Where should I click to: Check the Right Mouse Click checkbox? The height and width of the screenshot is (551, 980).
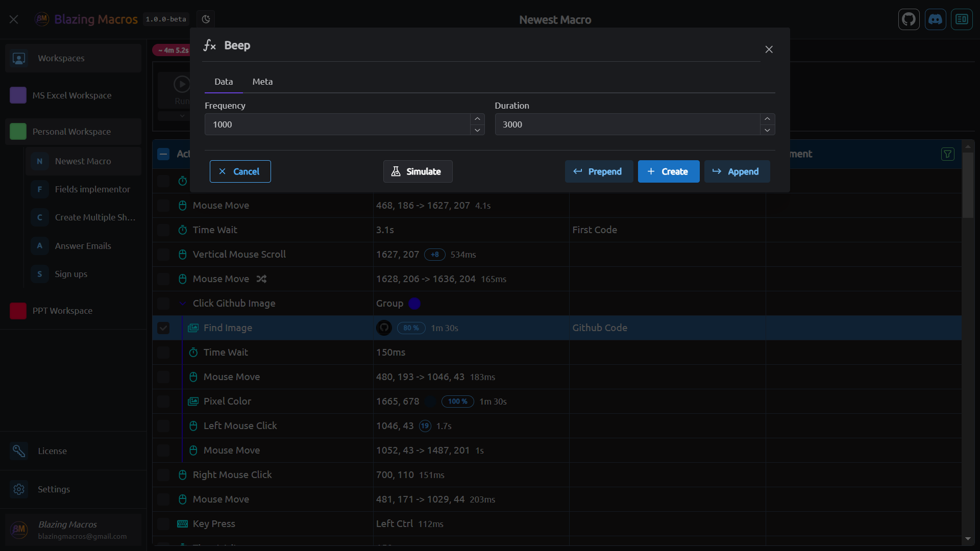(x=163, y=475)
